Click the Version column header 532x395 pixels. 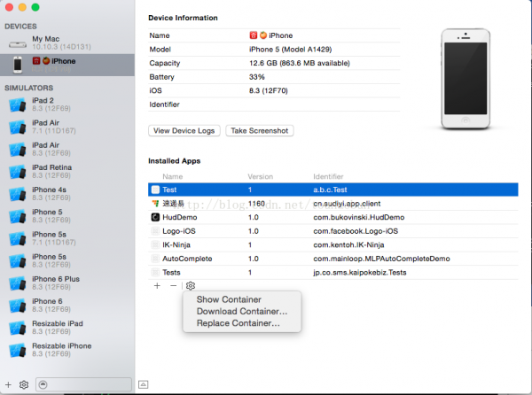click(x=260, y=176)
